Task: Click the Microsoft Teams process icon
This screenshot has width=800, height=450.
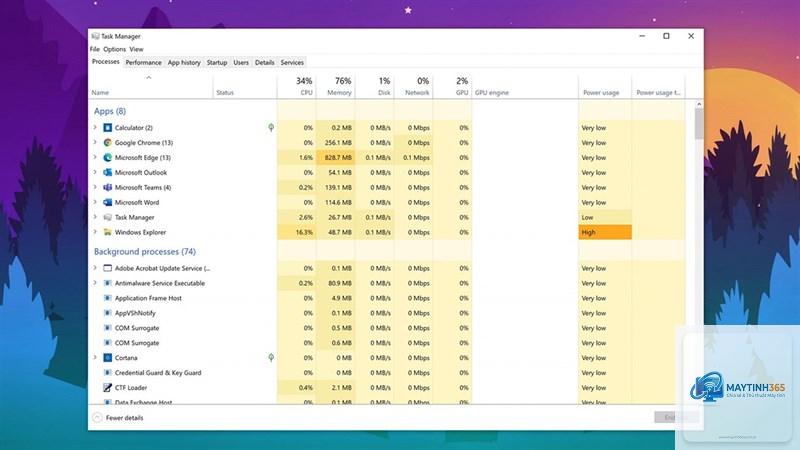Action: click(x=108, y=187)
